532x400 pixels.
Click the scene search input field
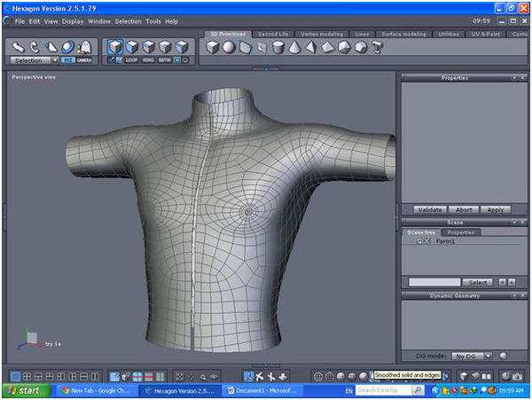pyautogui.click(x=434, y=282)
